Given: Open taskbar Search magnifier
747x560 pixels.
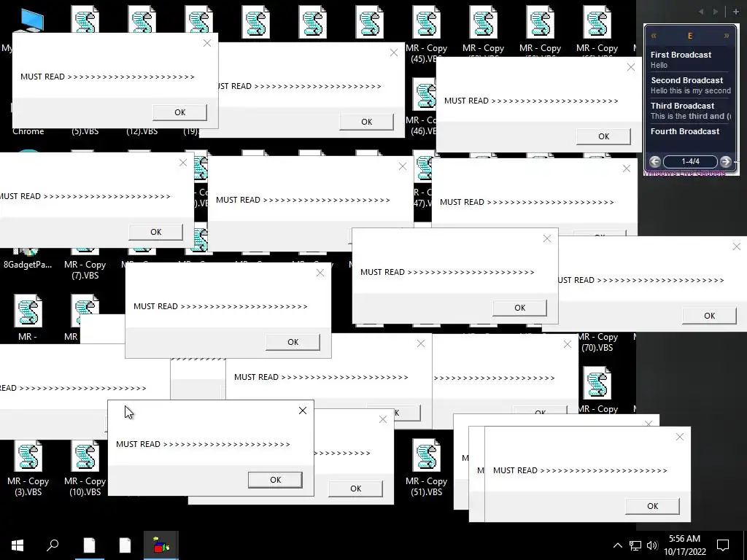Looking at the screenshot, I should 53,545.
